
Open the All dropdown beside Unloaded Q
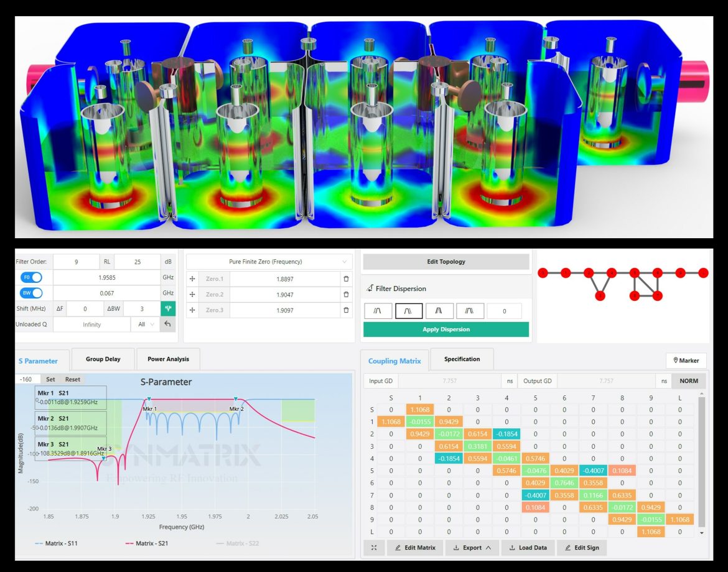pyautogui.click(x=145, y=324)
